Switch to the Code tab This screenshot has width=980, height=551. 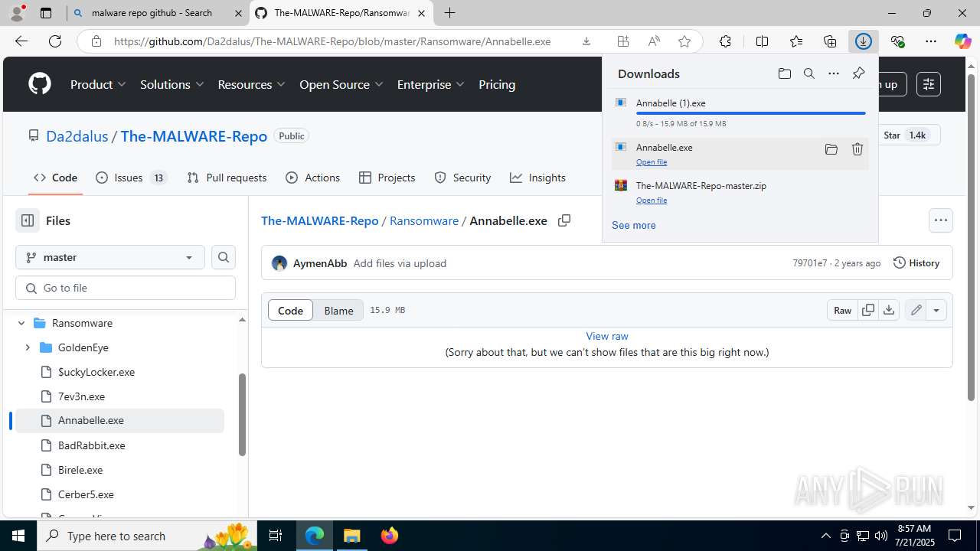pos(55,178)
